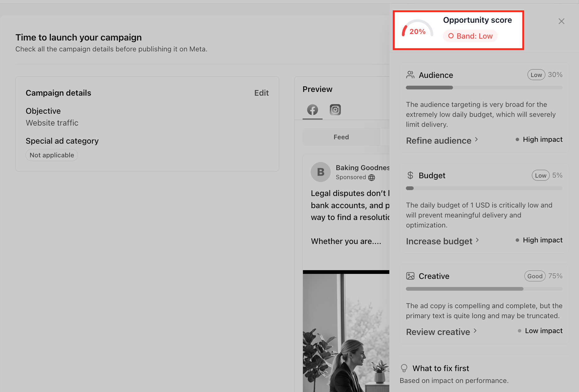Click the chevron next to Refine audience
579x392 pixels.
476,139
